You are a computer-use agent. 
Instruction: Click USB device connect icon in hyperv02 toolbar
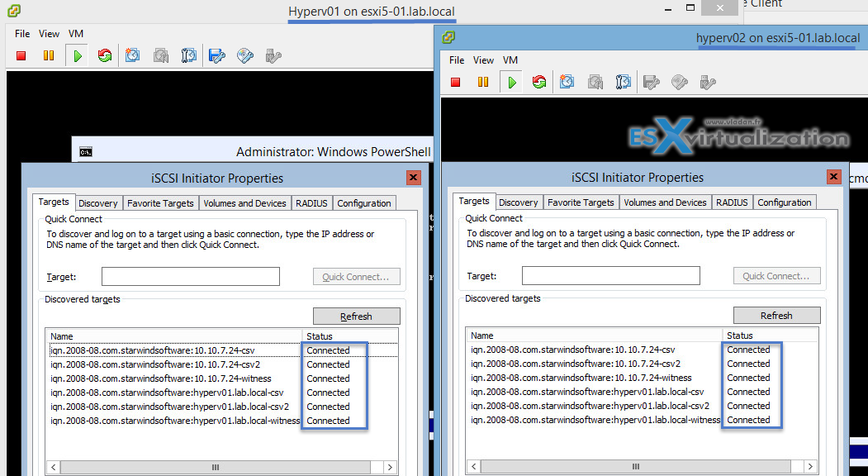point(708,82)
